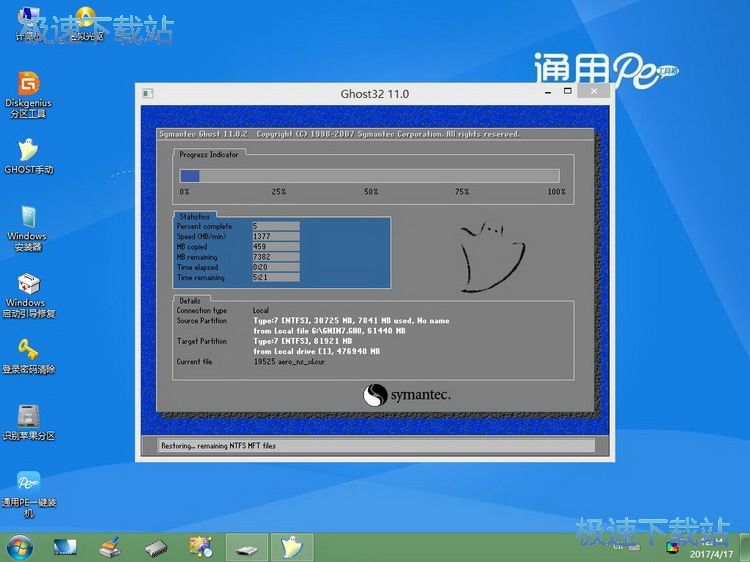Open the golden CD virtual drive icon
Screen dimensions: 750x562
point(86,24)
